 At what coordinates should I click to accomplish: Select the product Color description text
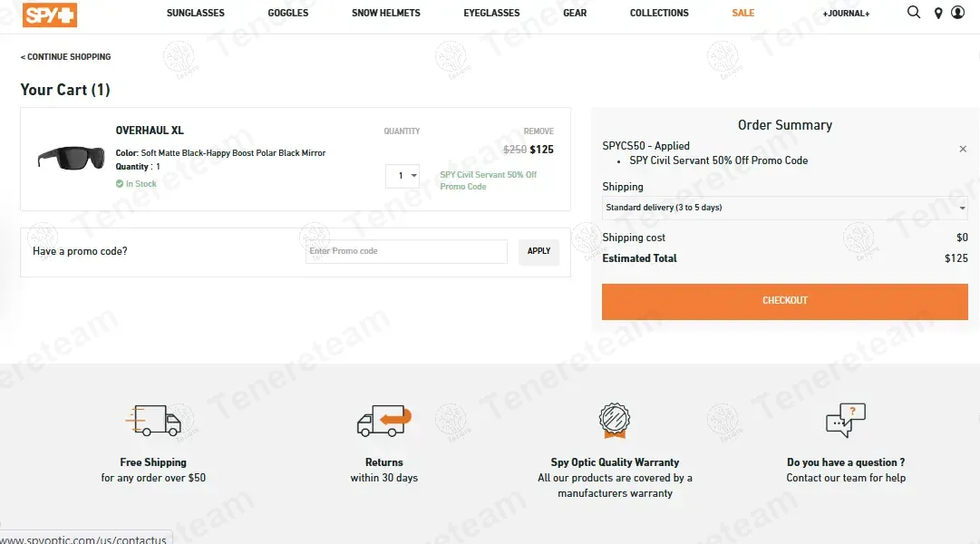click(x=220, y=153)
